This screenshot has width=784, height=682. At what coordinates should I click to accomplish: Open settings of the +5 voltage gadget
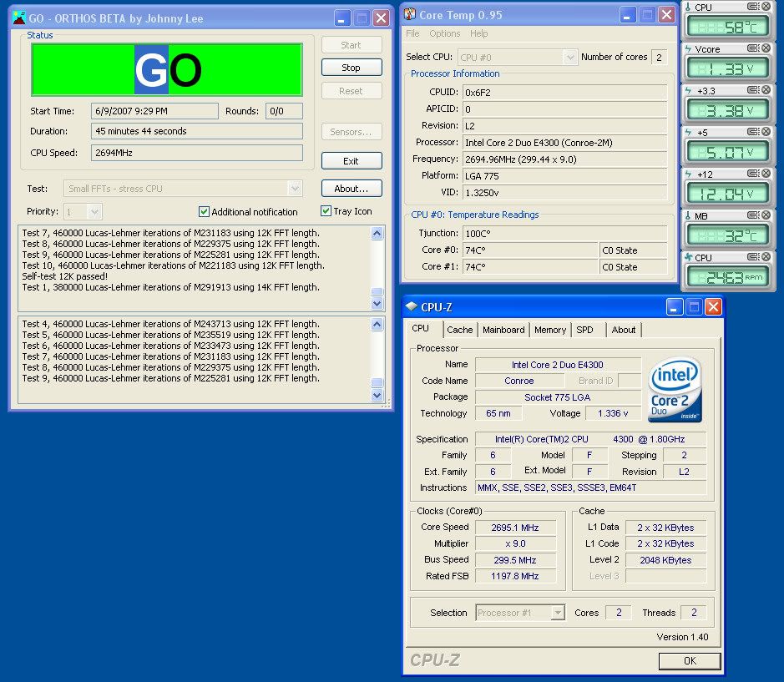(753, 132)
